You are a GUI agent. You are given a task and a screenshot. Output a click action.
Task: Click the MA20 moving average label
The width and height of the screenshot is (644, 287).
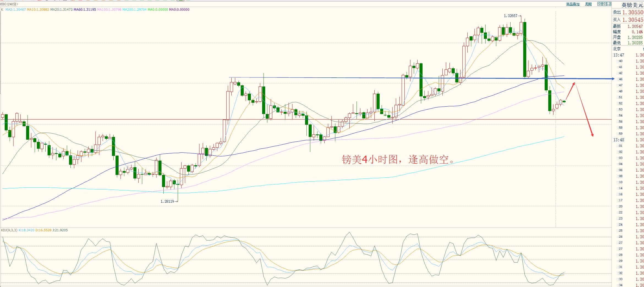pyautogui.click(x=61, y=10)
